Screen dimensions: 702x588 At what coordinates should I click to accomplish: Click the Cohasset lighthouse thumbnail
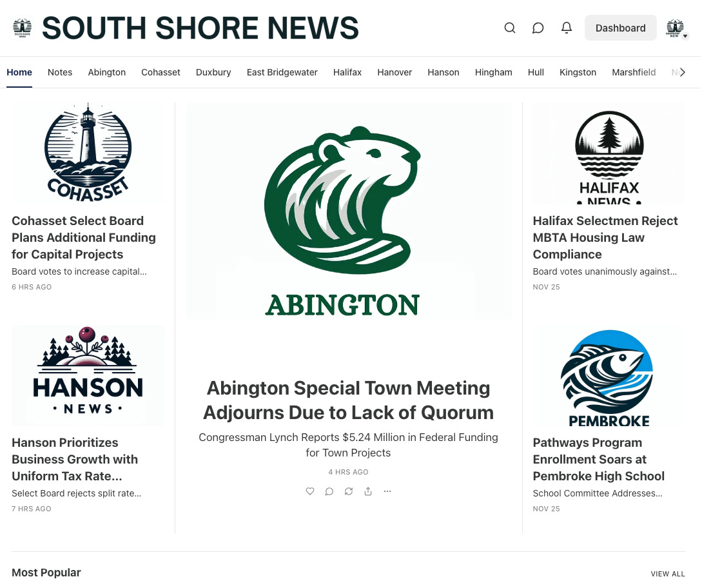(88, 153)
